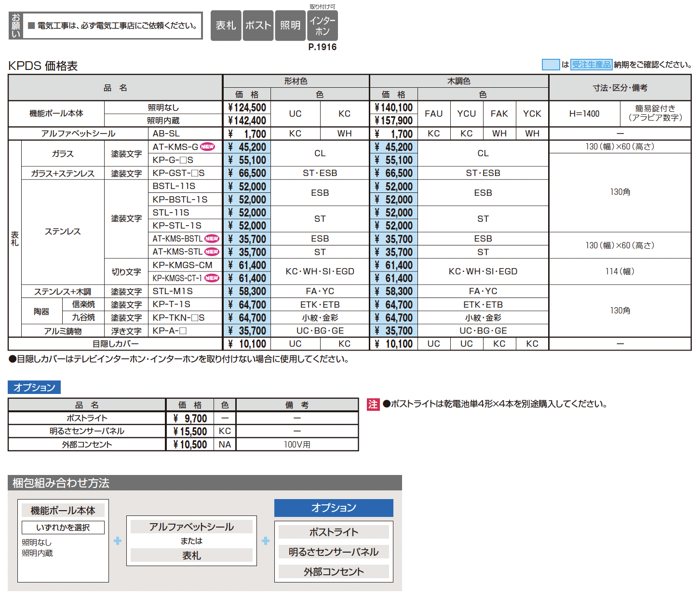700x596 pixels.
Task: Click the KPDS 価格表 heading
Action: click(x=43, y=66)
